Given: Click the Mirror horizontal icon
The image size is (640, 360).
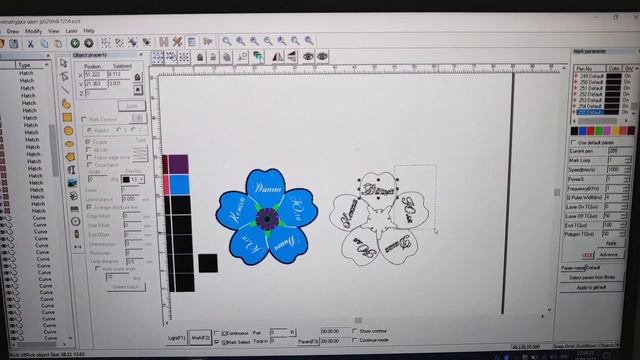Looking at the screenshot, I should pyautogui.click(x=277, y=57).
